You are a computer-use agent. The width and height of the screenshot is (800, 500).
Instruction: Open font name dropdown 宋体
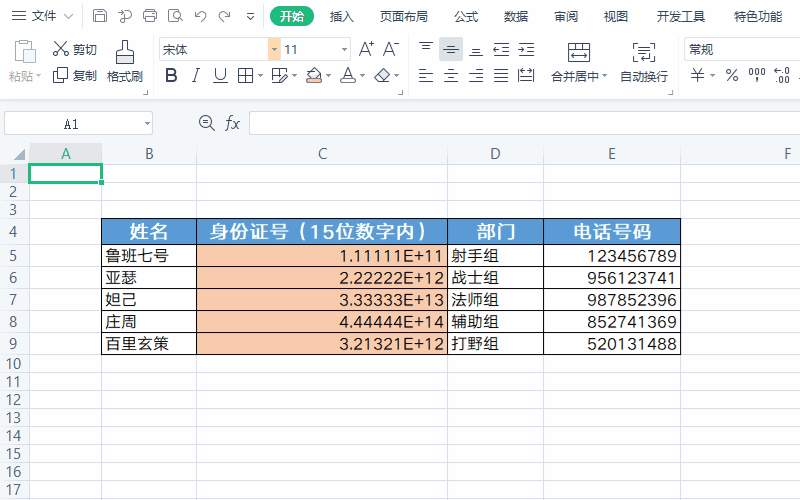274,49
